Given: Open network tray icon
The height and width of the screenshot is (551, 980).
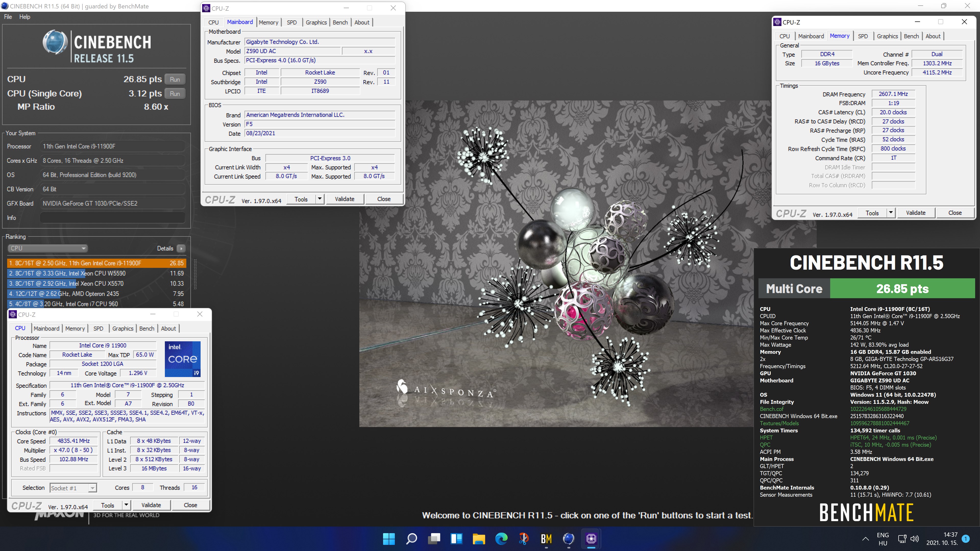Looking at the screenshot, I should 902,539.
